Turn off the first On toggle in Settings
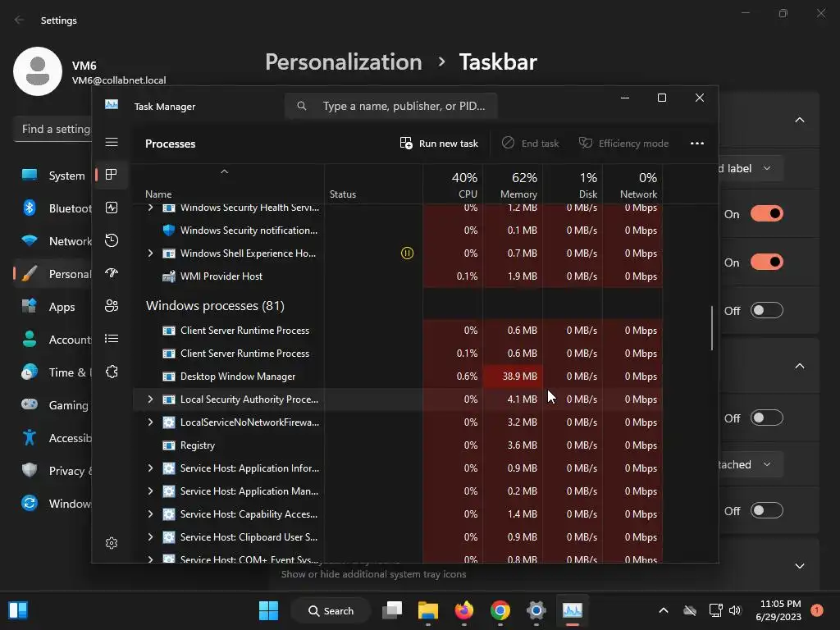The width and height of the screenshot is (840, 630). [x=767, y=214]
